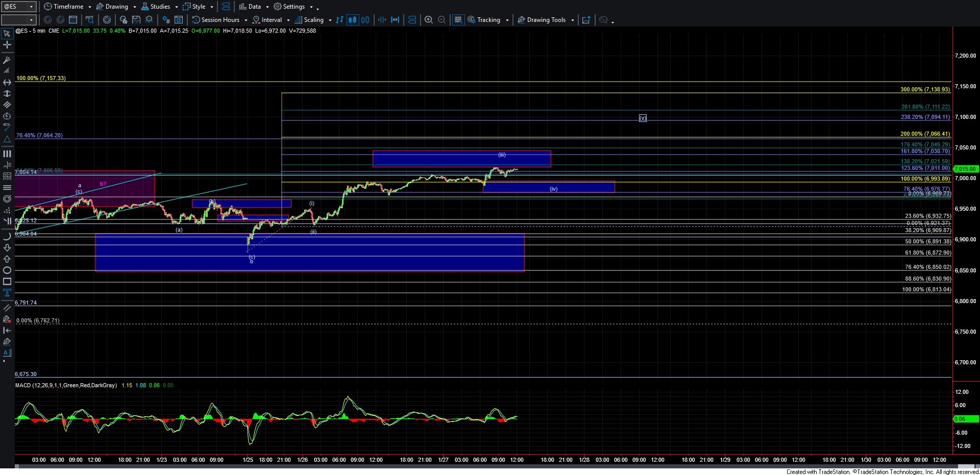Click the zoom in magnifier icon

(429, 20)
